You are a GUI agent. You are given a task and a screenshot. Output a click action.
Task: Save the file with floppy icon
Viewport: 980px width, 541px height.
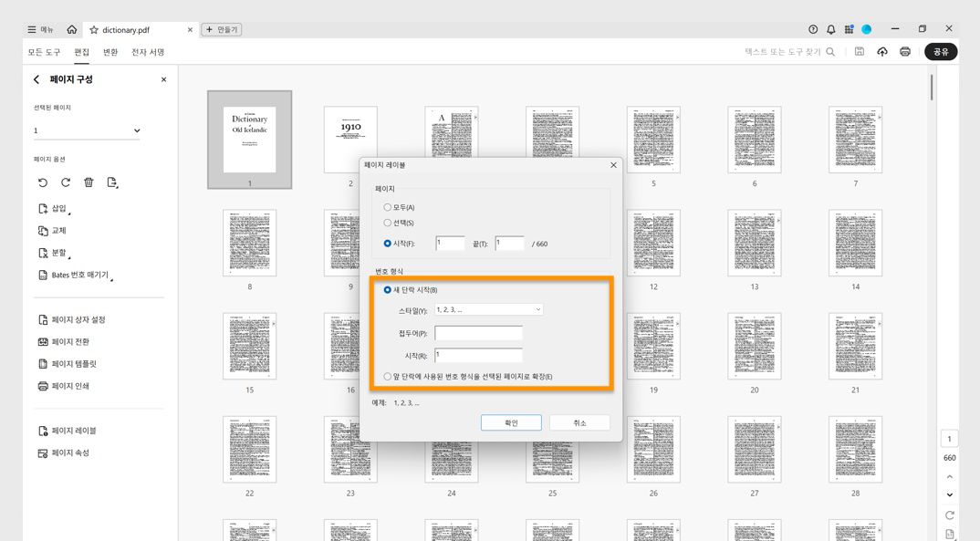(x=860, y=52)
